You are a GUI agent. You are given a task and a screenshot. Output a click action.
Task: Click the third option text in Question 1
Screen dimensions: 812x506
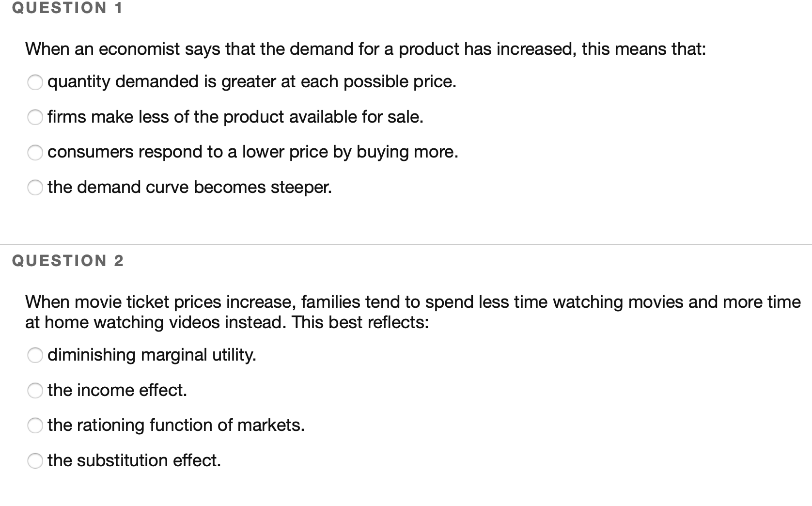pos(252,152)
